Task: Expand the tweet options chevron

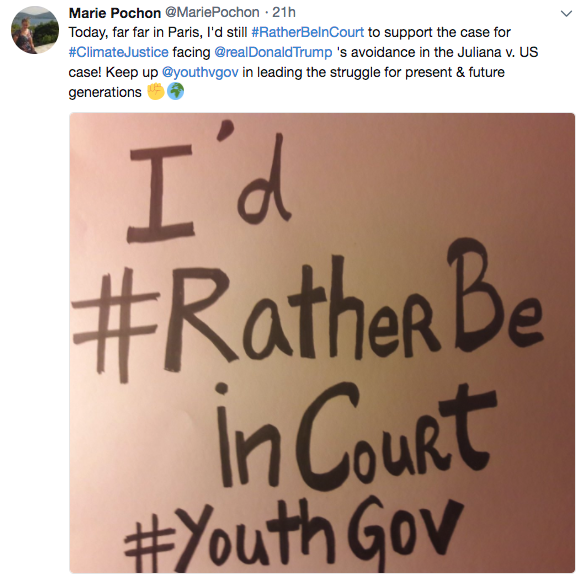Action: click(x=566, y=14)
